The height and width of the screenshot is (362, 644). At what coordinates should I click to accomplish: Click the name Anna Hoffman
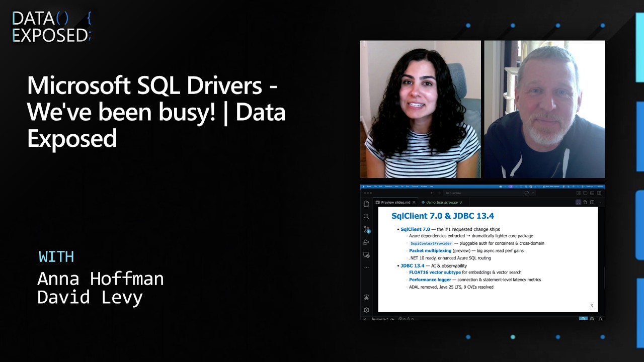tap(101, 279)
